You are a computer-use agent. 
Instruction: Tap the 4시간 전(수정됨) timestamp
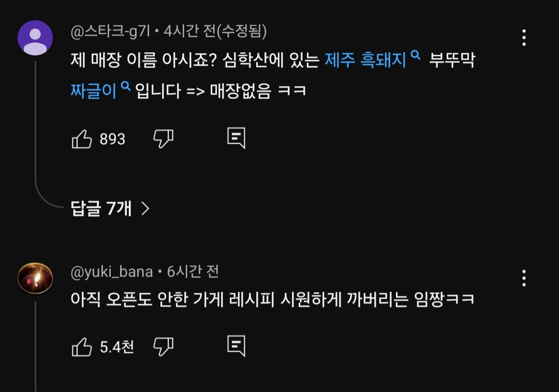coord(215,32)
